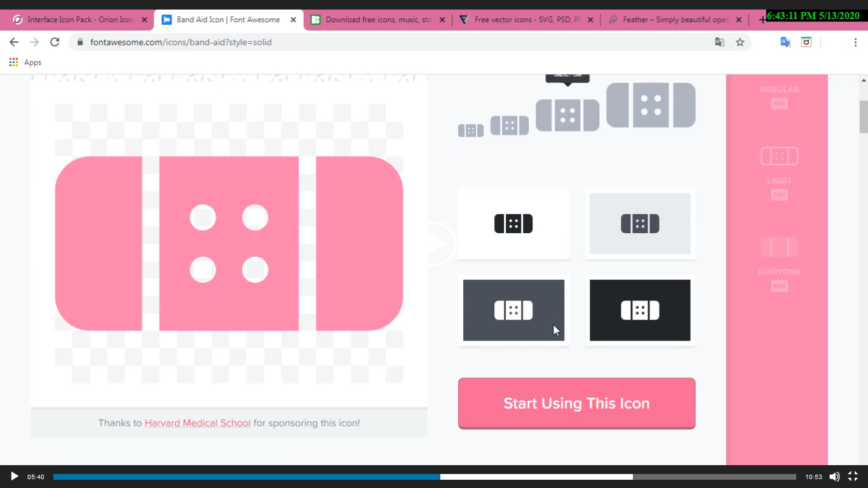Select the Duotone pro style

coord(779,264)
